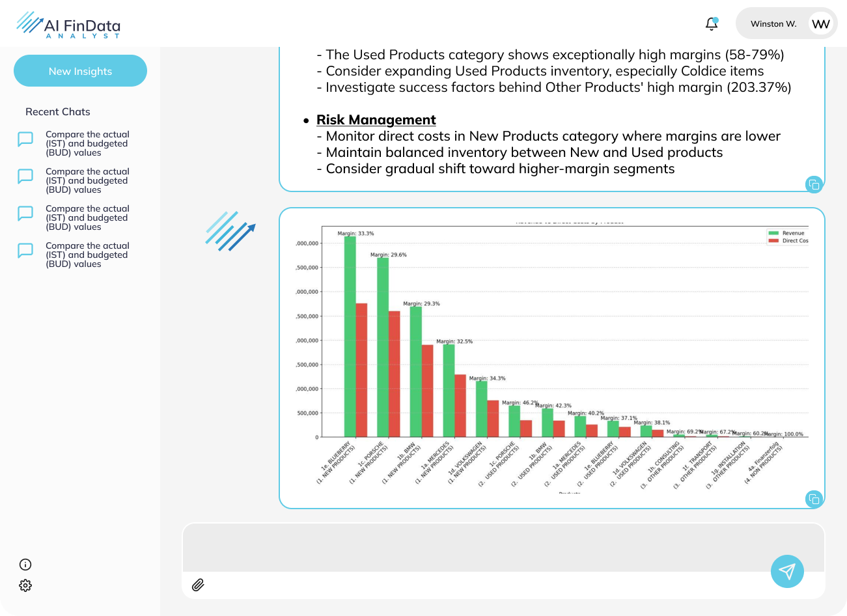Open the chat bubble icon on the first recent chat
Viewport: 847px width, 616px height.
click(x=25, y=139)
